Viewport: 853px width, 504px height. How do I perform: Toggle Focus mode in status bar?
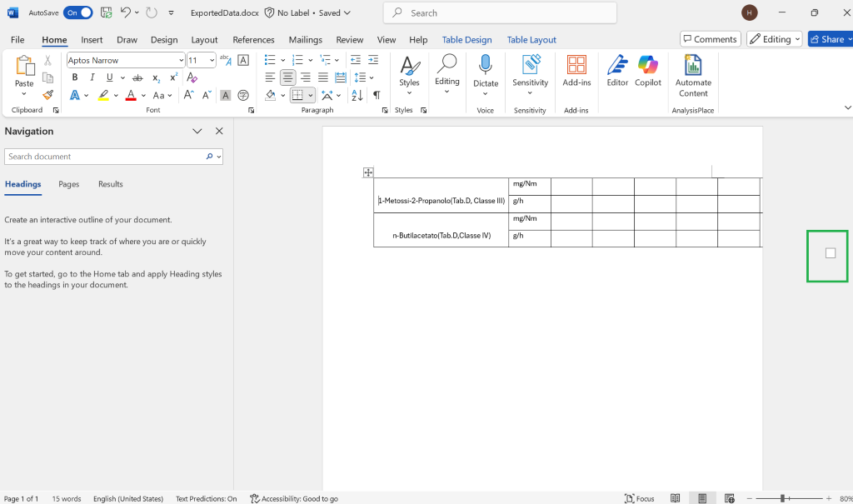pyautogui.click(x=639, y=498)
